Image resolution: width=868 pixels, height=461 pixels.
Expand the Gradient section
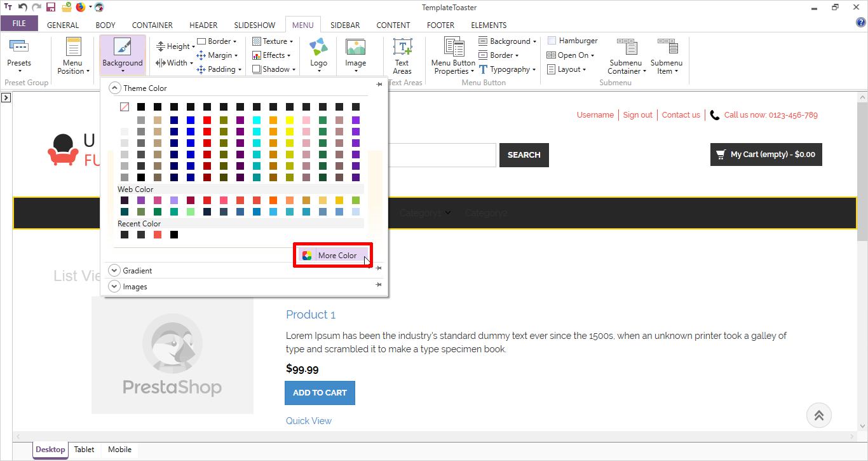(x=114, y=271)
